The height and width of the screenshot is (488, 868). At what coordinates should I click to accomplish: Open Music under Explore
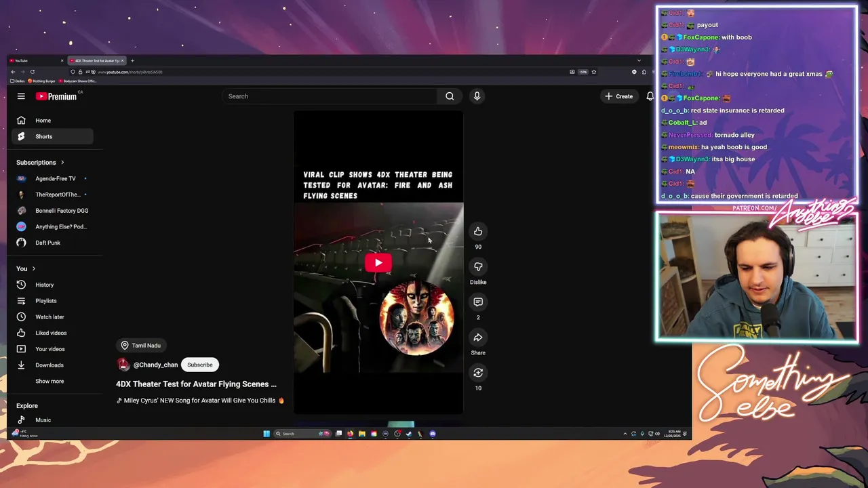point(52,420)
